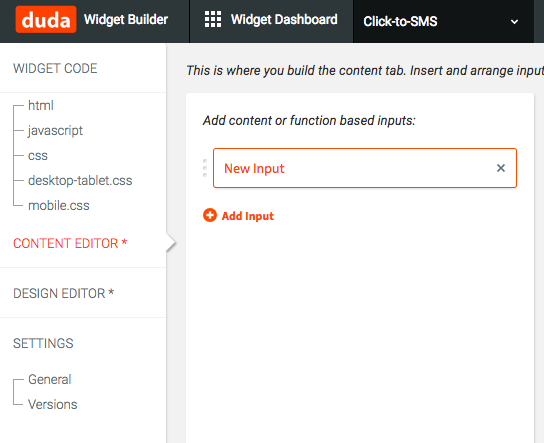The image size is (544, 443).
Task: Click the Add Input link
Action: click(248, 216)
